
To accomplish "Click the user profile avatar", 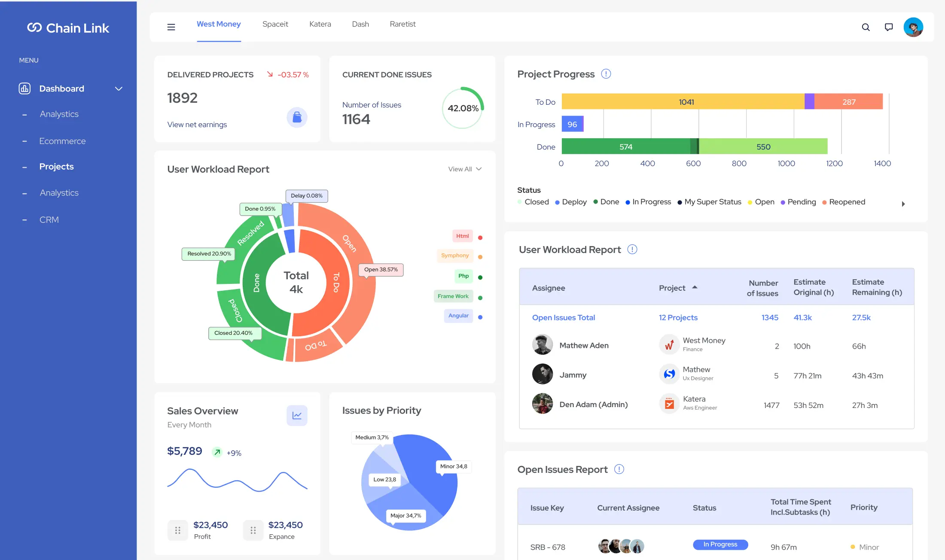I will click(x=913, y=27).
